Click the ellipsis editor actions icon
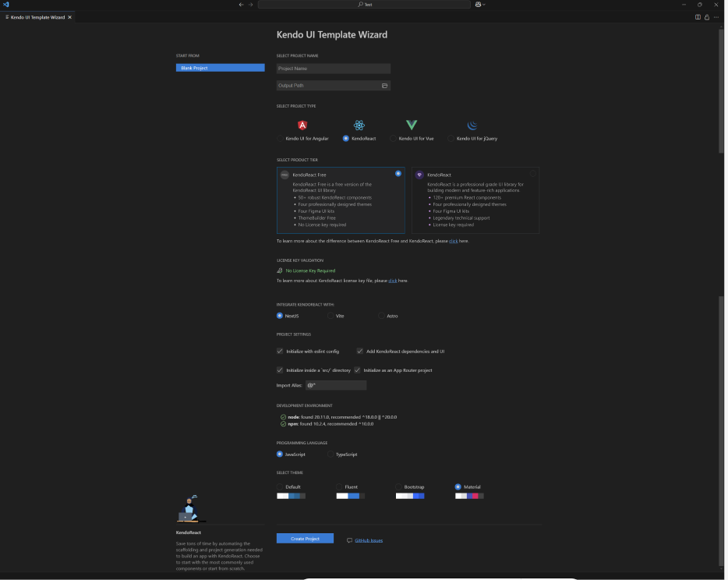Viewport: 728px width, 580px height. pos(716,16)
